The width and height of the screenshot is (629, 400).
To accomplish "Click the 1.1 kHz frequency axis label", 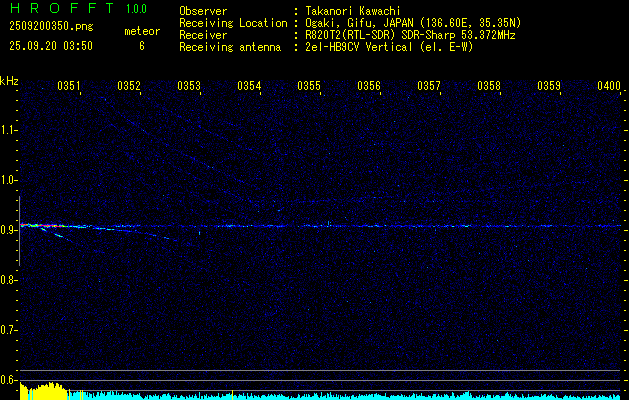I will pyautogui.click(x=9, y=130).
